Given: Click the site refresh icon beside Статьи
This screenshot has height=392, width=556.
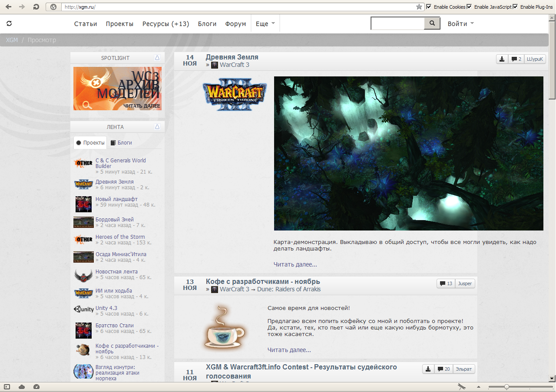Looking at the screenshot, I should pyautogui.click(x=9, y=23).
